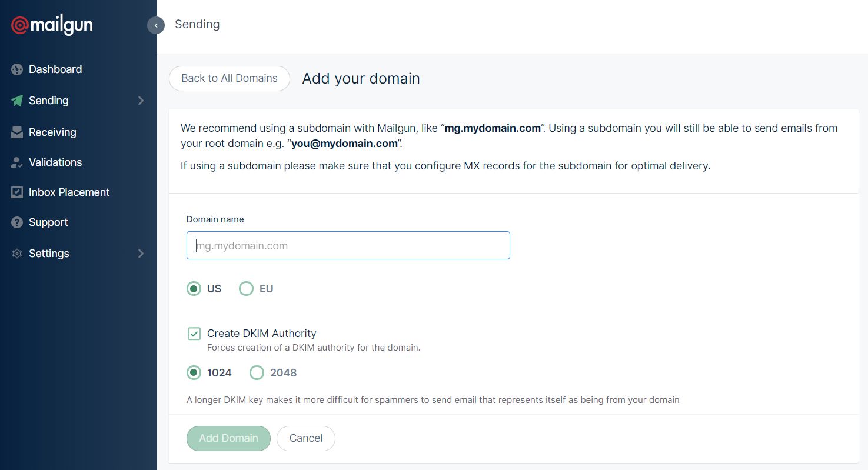The height and width of the screenshot is (470, 868).
Task: Click the Mailgun logo
Action: tap(51, 25)
